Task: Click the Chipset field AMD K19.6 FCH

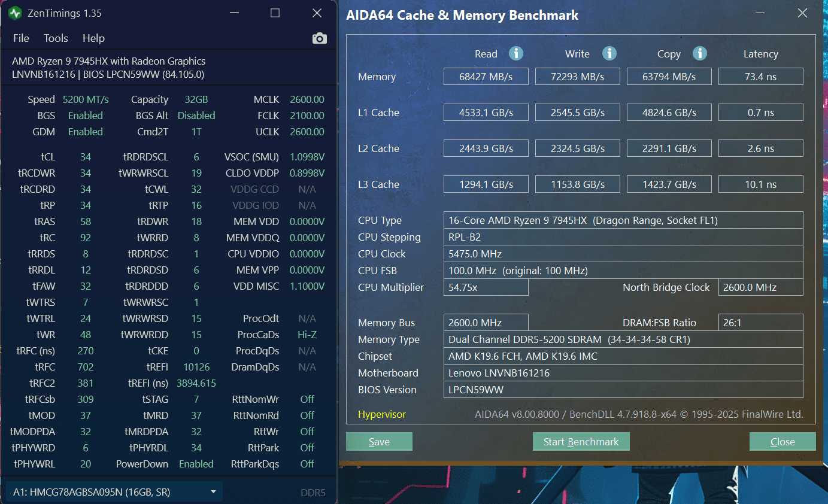Action: pos(623,356)
